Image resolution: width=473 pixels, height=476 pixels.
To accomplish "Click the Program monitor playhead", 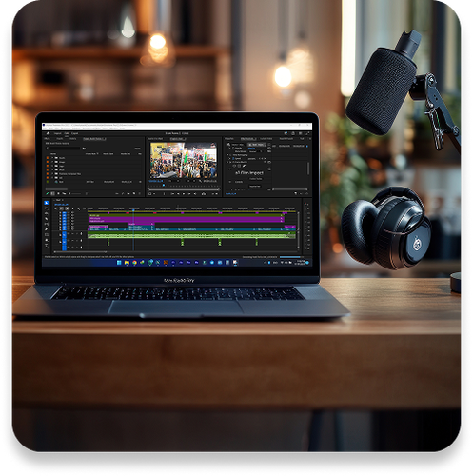I will click(x=164, y=185).
